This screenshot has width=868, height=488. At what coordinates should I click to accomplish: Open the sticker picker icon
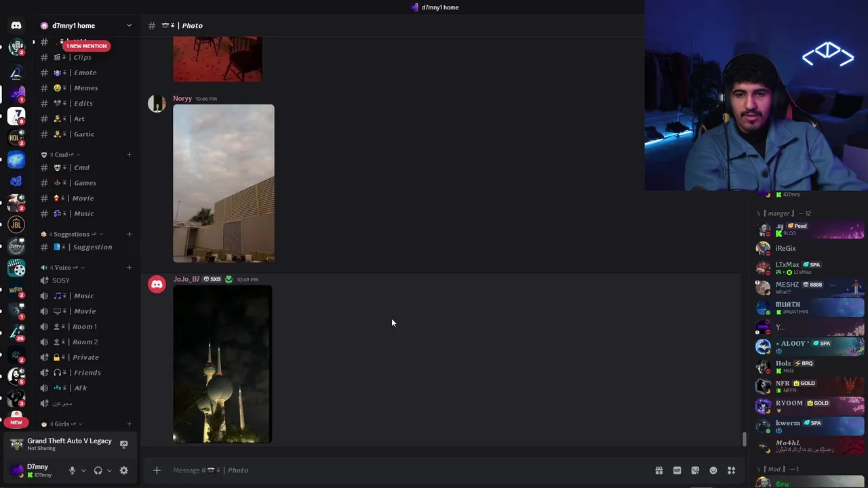point(695,470)
